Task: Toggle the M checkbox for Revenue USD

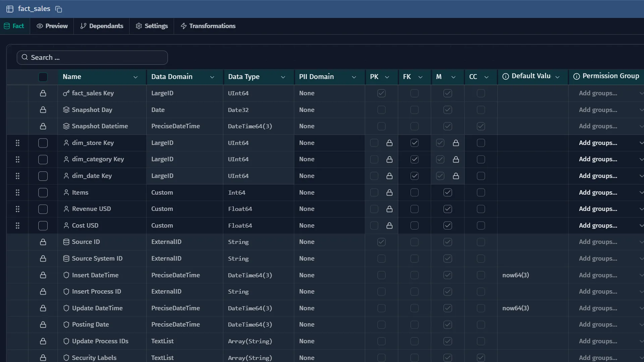Action: 448,209
